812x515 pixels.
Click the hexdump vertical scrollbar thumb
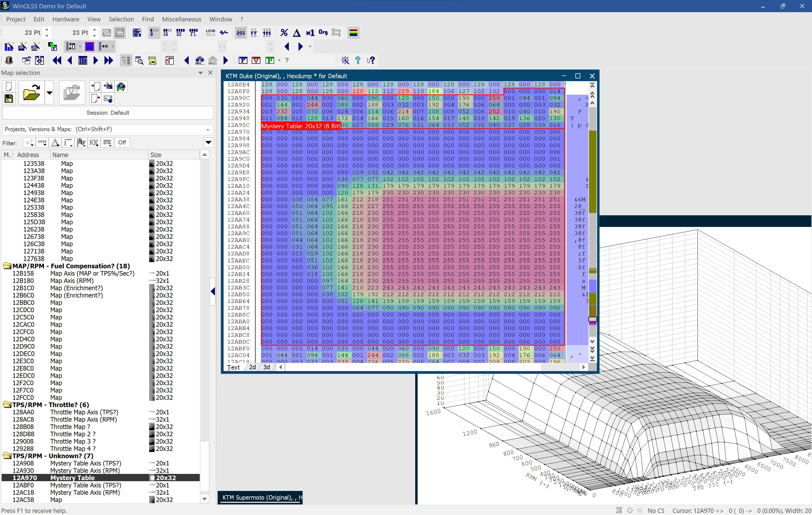pos(592,319)
